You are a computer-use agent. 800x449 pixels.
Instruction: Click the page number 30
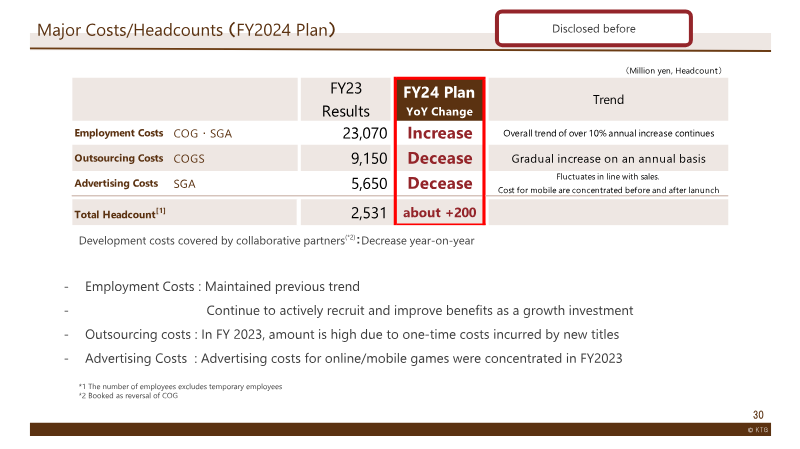click(x=758, y=415)
